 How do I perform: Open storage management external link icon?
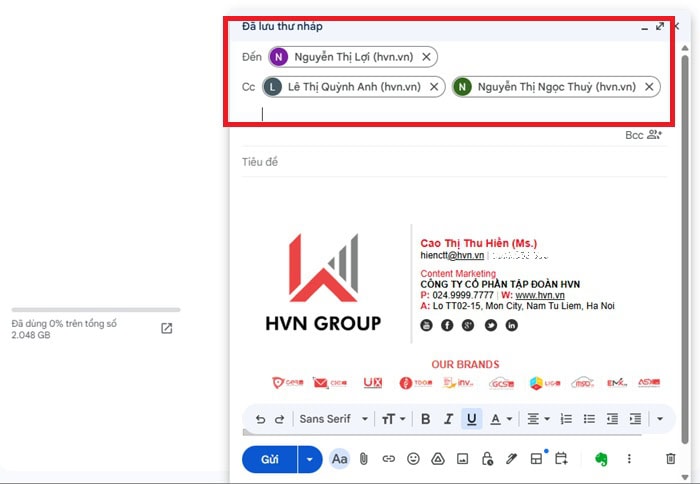click(x=167, y=329)
